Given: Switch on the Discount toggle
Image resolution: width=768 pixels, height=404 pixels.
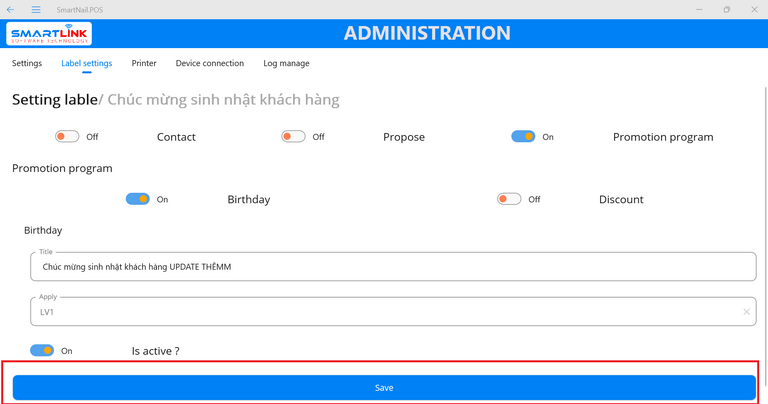Looking at the screenshot, I should [x=509, y=199].
